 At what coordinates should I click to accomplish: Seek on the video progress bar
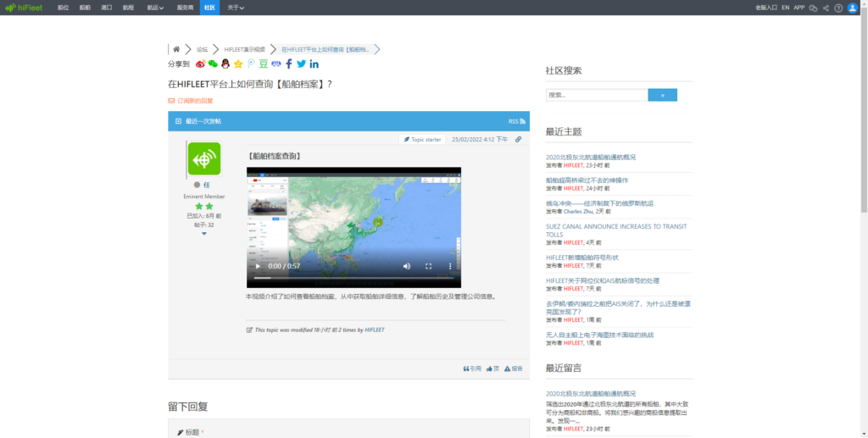[x=353, y=278]
